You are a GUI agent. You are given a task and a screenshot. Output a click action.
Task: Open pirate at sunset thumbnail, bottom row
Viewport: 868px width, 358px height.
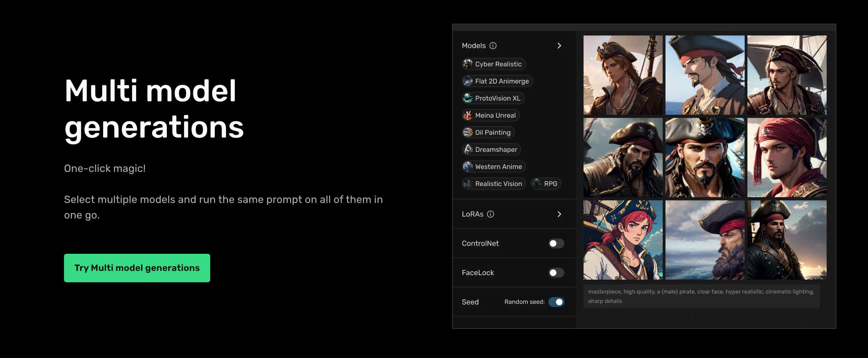(x=787, y=240)
